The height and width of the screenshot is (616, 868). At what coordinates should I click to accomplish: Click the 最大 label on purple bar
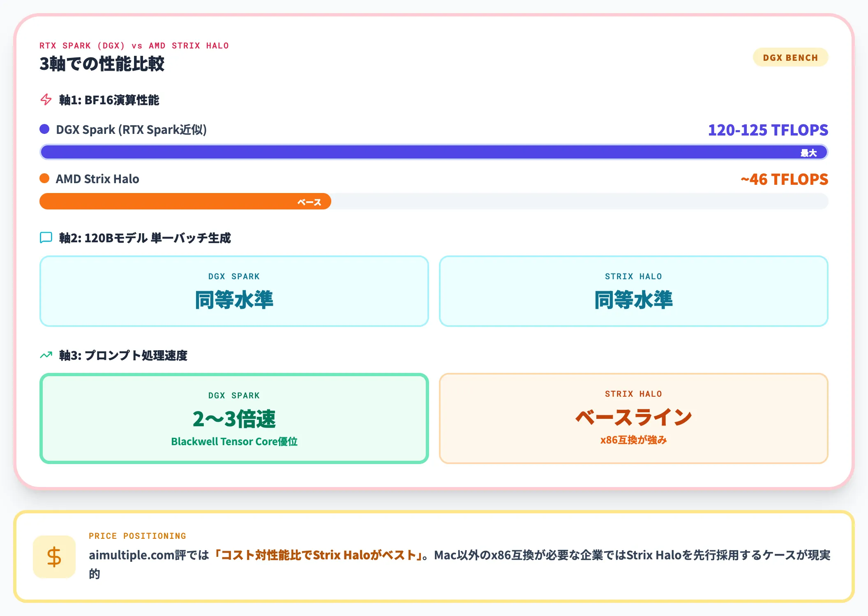coord(808,153)
